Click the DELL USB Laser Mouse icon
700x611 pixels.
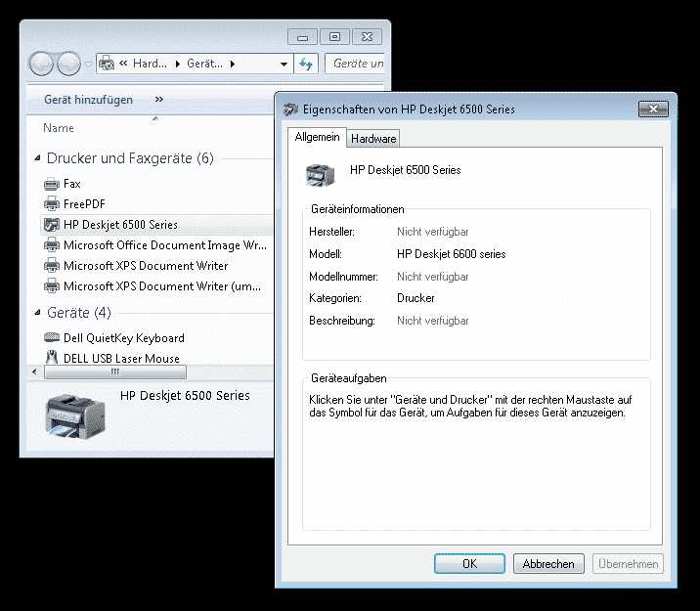pos(52,358)
